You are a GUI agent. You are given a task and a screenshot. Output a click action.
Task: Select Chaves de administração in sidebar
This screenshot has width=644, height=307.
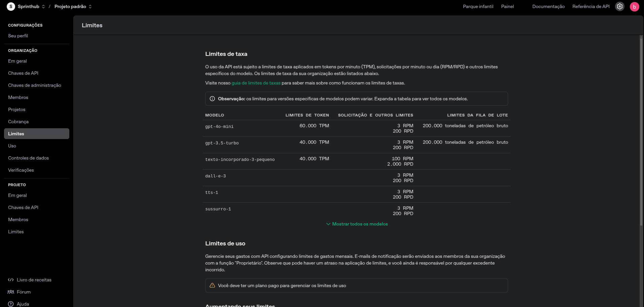[x=34, y=85]
